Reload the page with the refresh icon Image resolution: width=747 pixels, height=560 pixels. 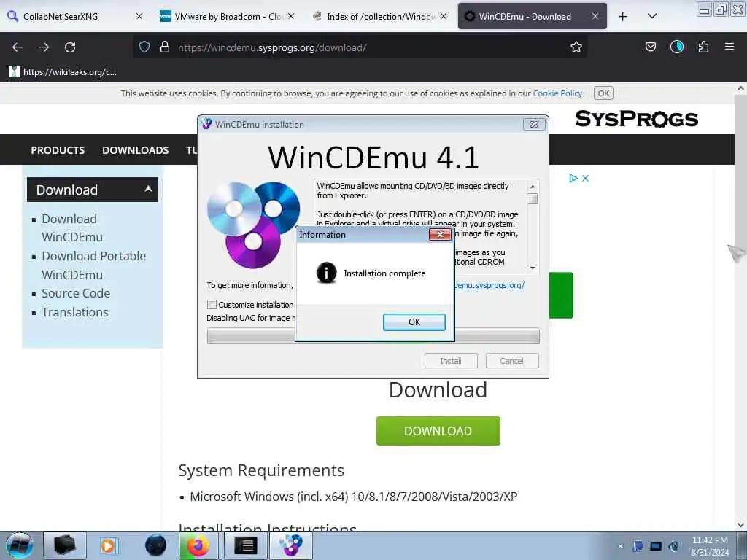(70, 47)
